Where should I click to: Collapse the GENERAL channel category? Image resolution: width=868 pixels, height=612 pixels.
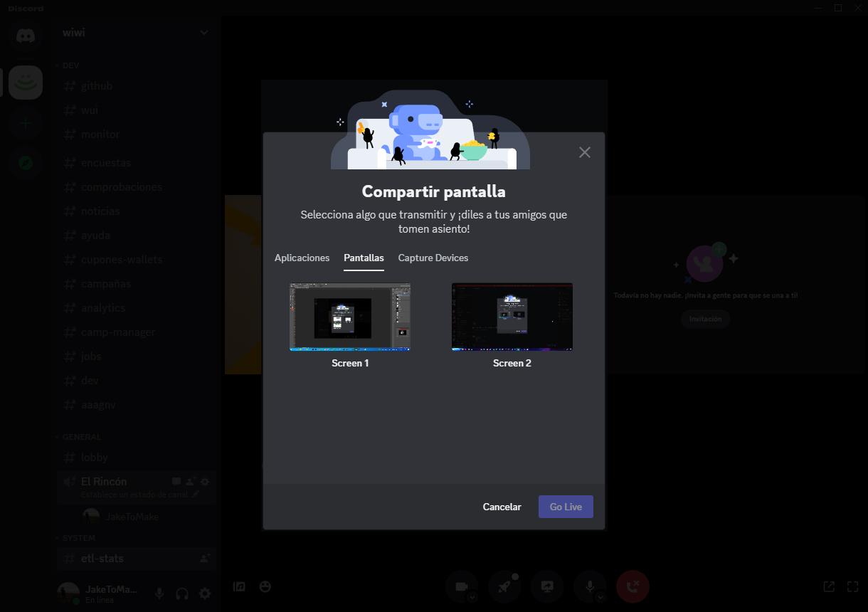[82, 437]
